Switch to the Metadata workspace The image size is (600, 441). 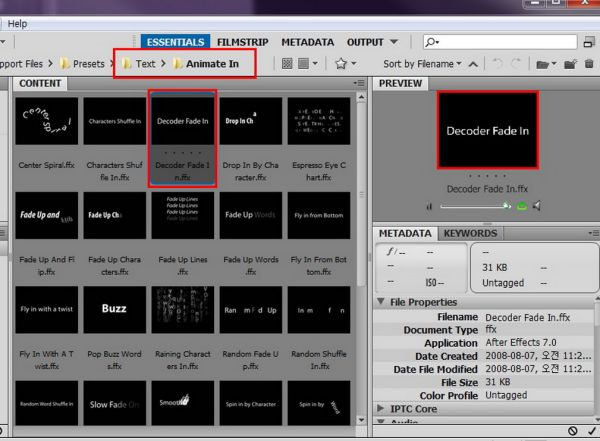click(308, 42)
